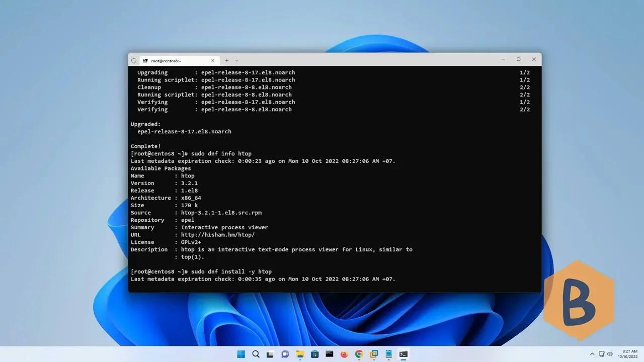Open VMware Workstation from the taskbar

click(x=374, y=354)
